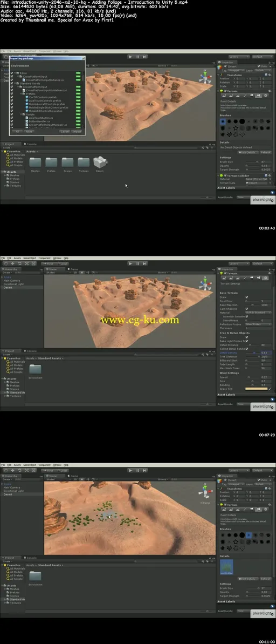Image resolution: width=276 pixels, height=644 pixels.
Task: Open Layers dropdown in 00:03:40 frame
Action: point(239,57)
